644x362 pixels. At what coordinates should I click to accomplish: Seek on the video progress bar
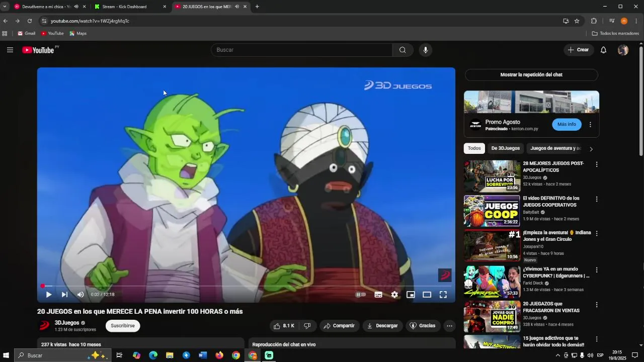pyautogui.click(x=246, y=286)
